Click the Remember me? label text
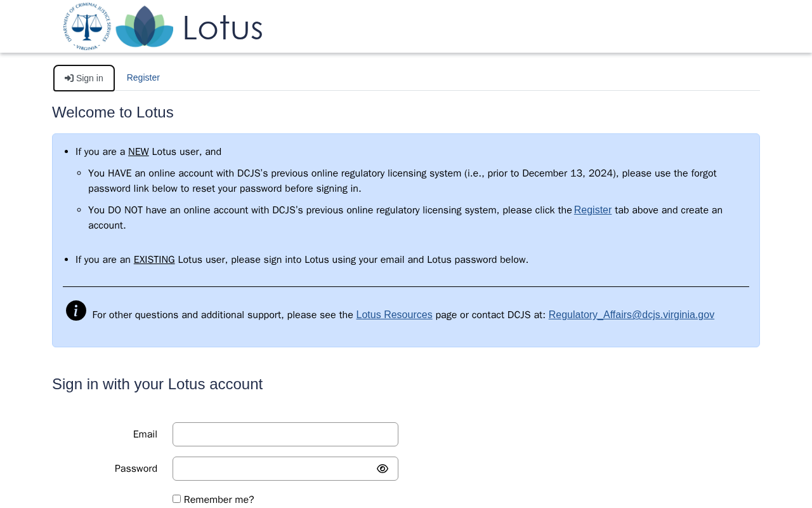812x508 pixels. (219, 500)
